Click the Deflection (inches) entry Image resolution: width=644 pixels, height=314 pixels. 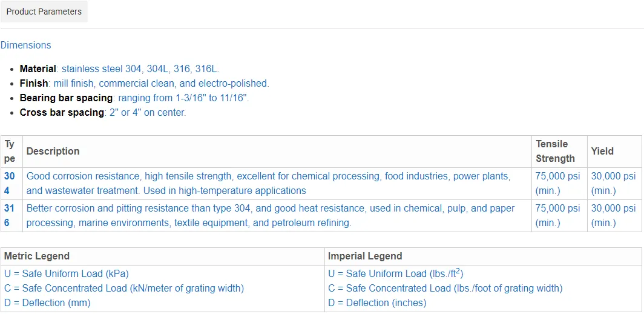[x=377, y=302]
